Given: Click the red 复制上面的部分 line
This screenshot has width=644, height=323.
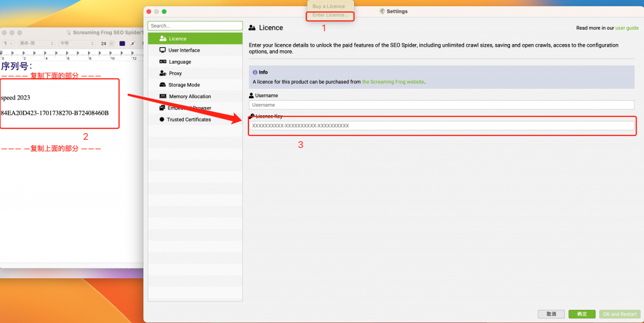Looking at the screenshot, I should point(51,149).
